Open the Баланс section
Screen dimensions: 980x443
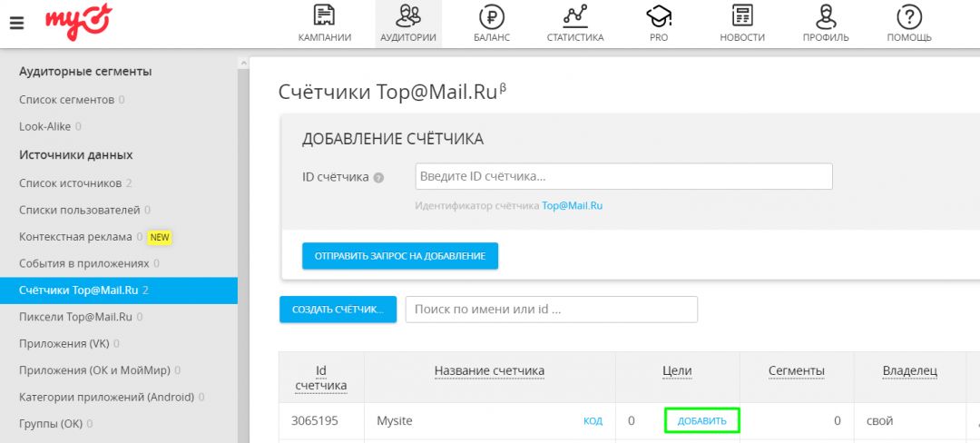tap(492, 24)
